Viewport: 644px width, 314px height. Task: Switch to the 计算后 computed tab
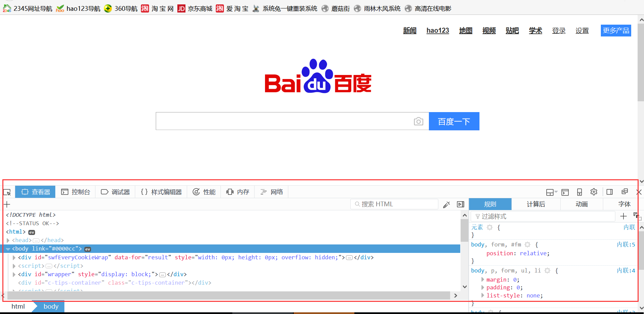(x=536, y=204)
